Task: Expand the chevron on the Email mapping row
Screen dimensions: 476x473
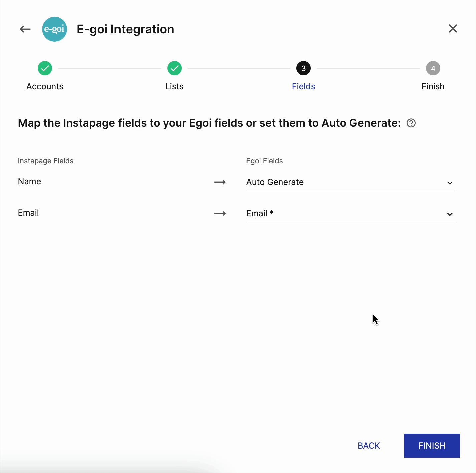Action: point(450,214)
